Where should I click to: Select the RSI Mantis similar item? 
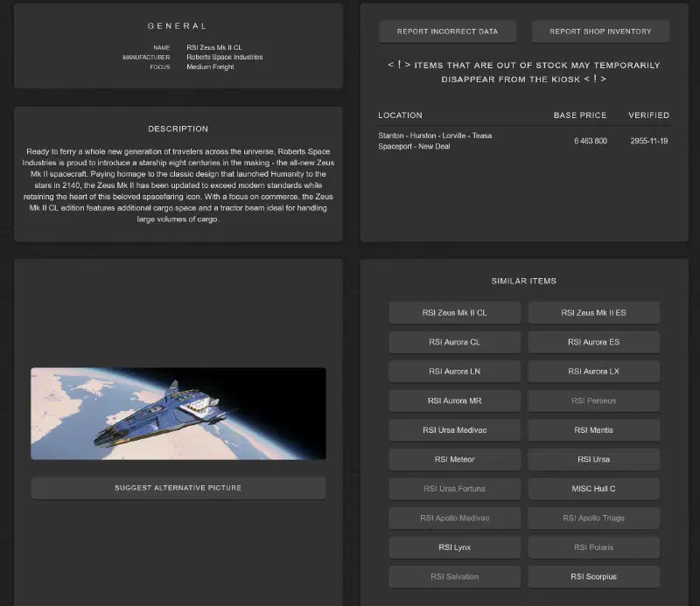(x=593, y=429)
